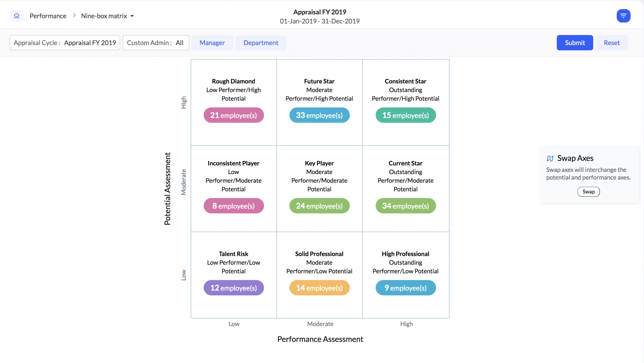Click Reset to clear selections
644x363 pixels.
tap(612, 43)
